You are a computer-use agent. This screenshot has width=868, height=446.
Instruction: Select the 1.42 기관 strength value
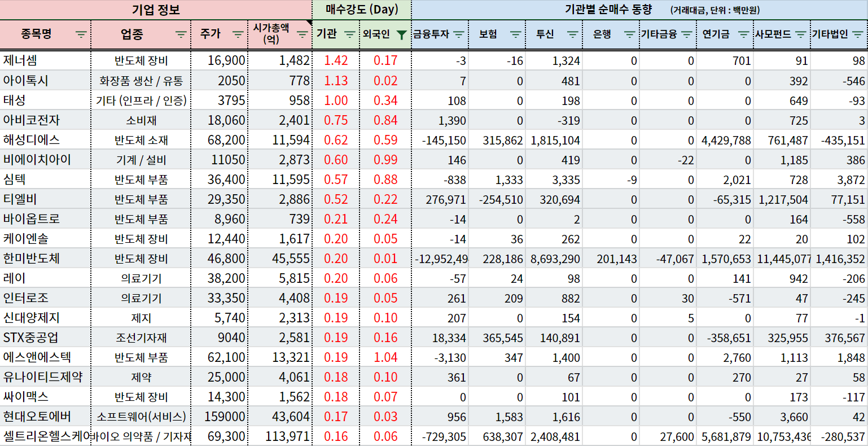pyautogui.click(x=336, y=60)
